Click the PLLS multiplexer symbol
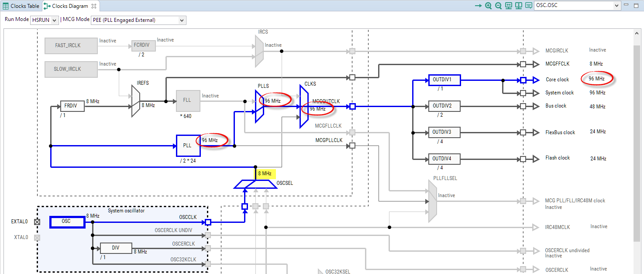Screen dimensions: 644x274 [259, 106]
